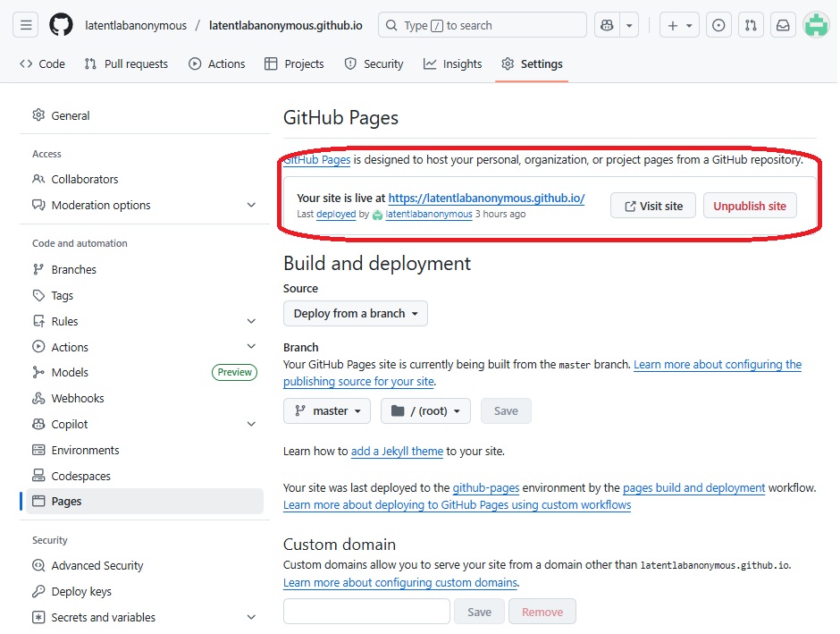840x634 pixels.
Task: Switch to the Actions tab
Action: 216,63
